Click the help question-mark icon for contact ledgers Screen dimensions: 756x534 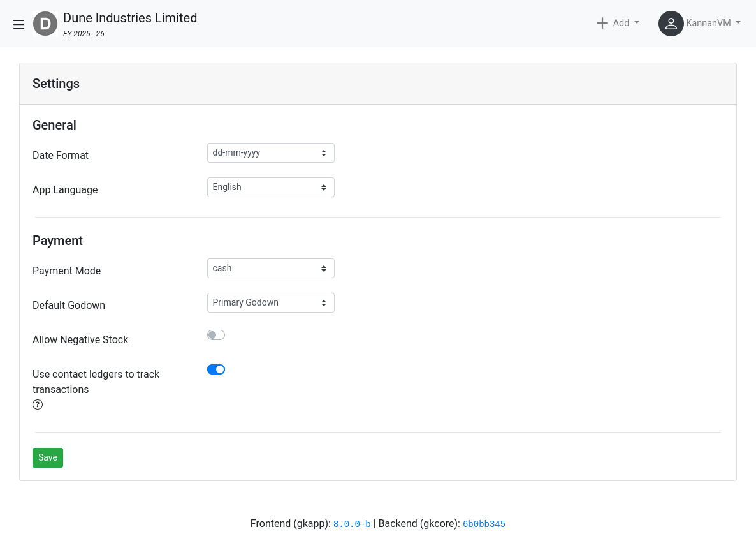point(38,404)
